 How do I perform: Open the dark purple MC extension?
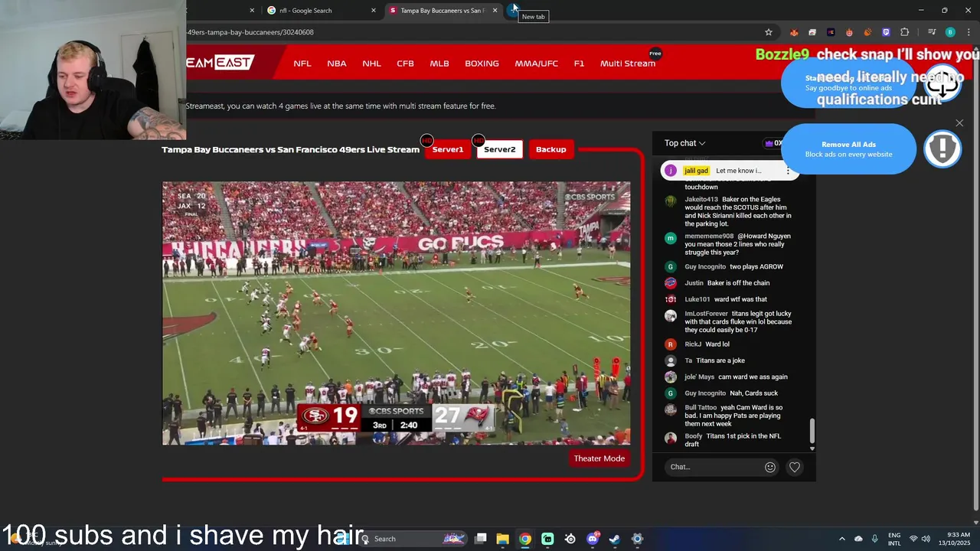pos(831,32)
